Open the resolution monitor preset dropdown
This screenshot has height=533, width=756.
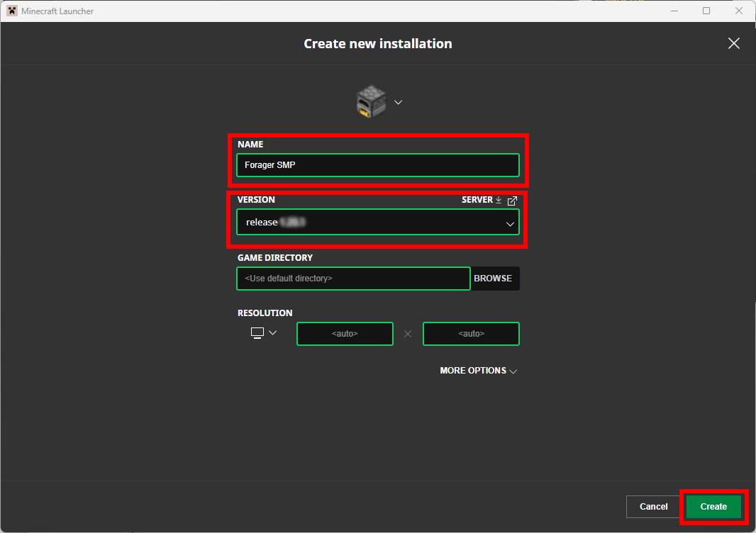264,333
